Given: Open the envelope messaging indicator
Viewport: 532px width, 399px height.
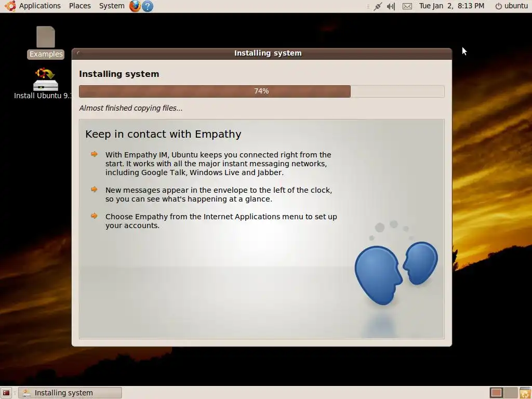Looking at the screenshot, I should [x=407, y=6].
